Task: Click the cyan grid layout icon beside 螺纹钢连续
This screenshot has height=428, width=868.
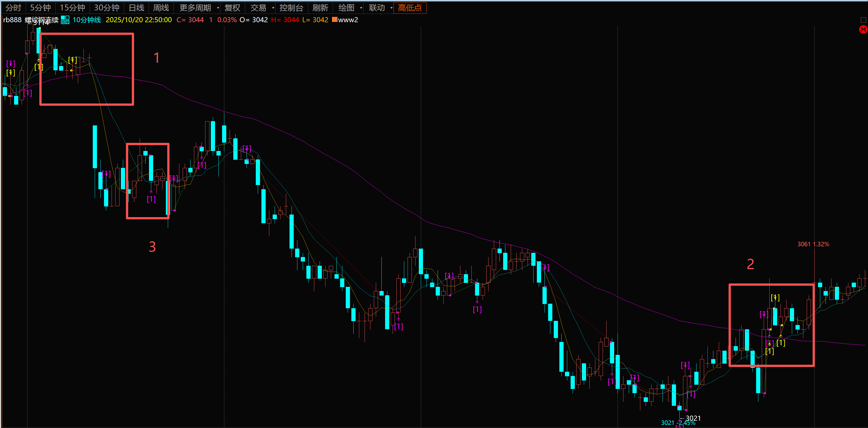Action: point(65,20)
